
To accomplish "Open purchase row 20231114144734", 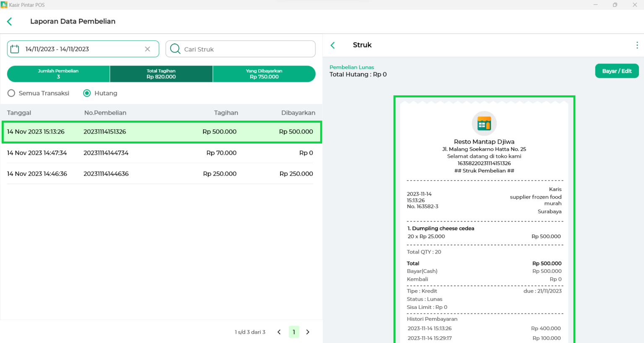I will pyautogui.click(x=160, y=153).
